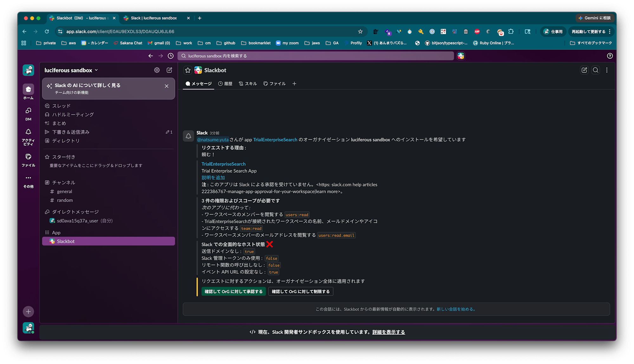Click the Adblock Plus extension icon
The height and width of the screenshot is (364, 634).
click(x=477, y=31)
